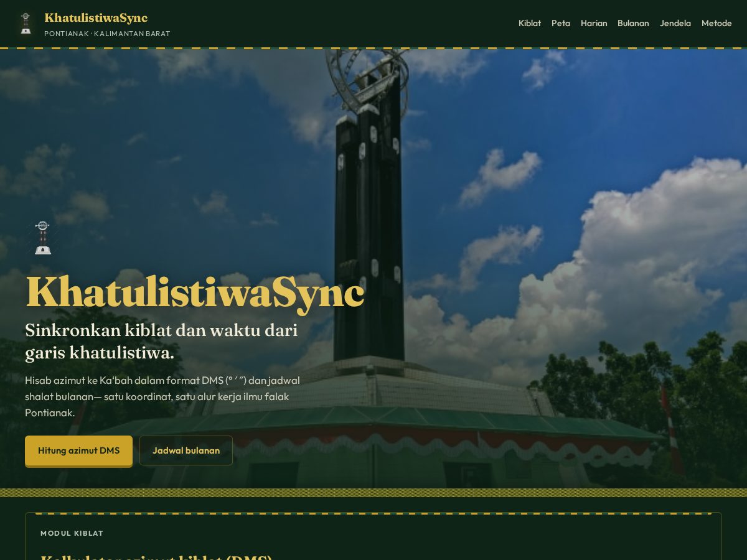The height and width of the screenshot is (560, 747).
Task: Open the Kiblat navigation item
Action: [x=530, y=23]
